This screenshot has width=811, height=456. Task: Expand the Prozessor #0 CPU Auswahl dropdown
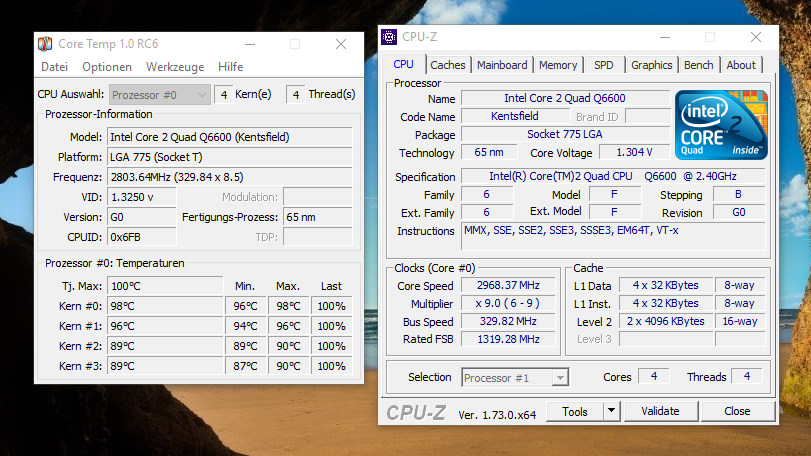tap(159, 95)
